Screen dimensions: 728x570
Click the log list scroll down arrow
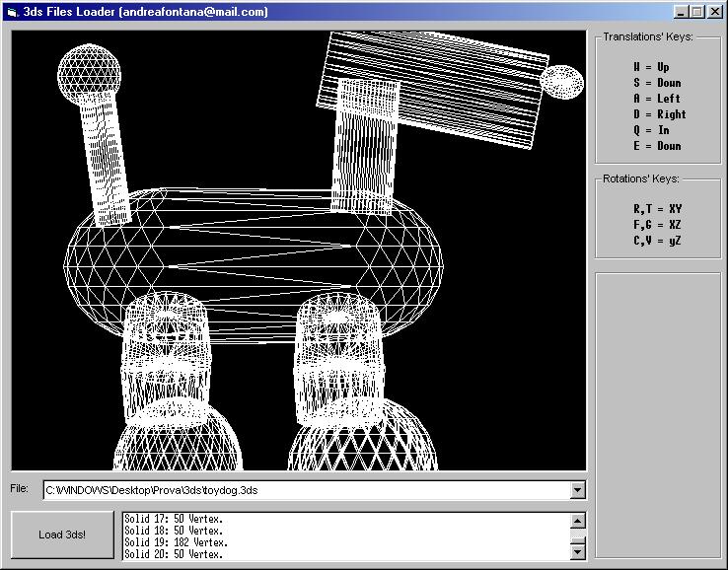click(x=578, y=553)
